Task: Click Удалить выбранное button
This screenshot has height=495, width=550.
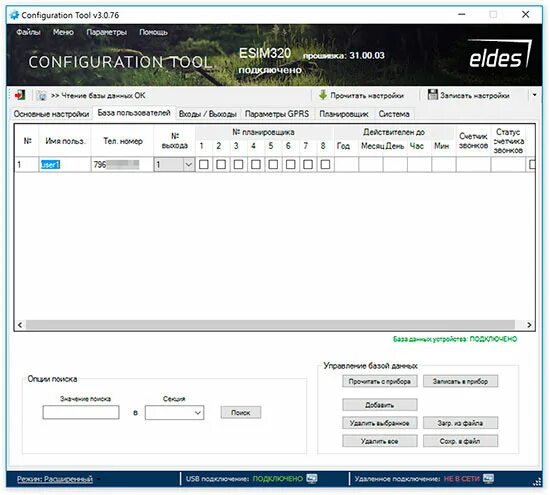Action: coord(380,423)
